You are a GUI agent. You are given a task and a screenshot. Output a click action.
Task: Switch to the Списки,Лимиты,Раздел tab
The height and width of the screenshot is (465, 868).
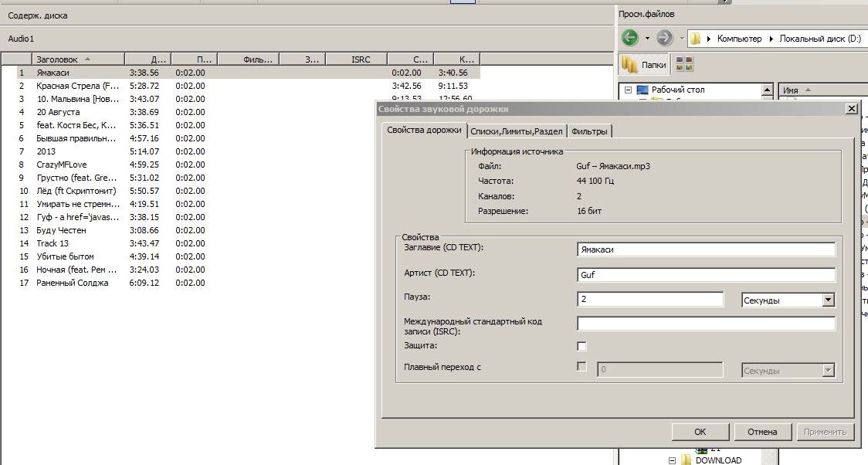click(517, 131)
